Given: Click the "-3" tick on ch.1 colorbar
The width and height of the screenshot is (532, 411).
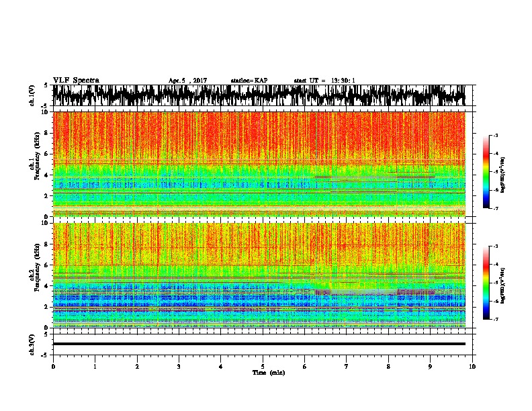Looking at the screenshot, I should 496,136.
